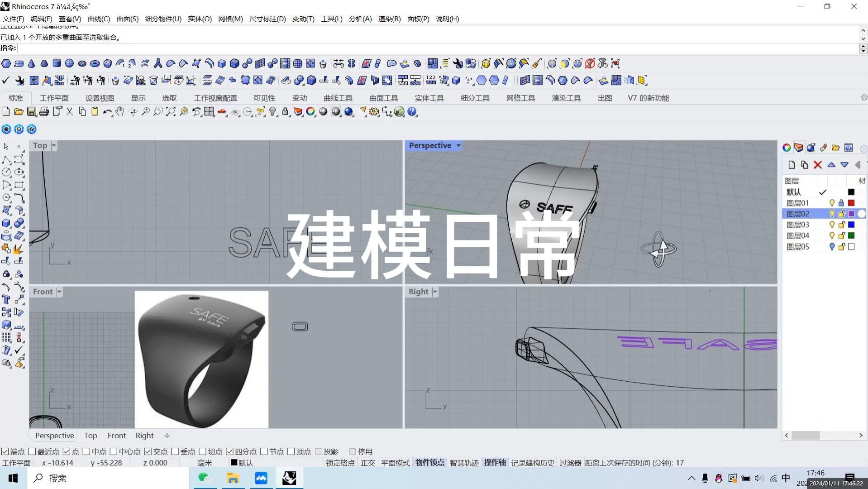Image resolution: width=868 pixels, height=489 pixels.
Task: Click the move layer down triangle icon
Action: (844, 165)
